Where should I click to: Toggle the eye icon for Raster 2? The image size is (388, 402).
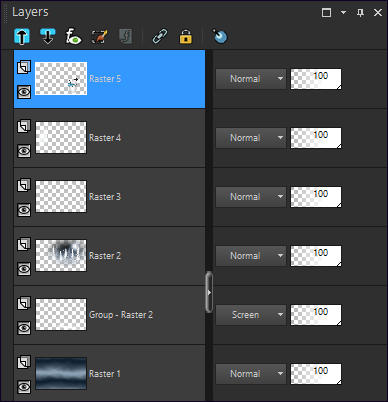click(24, 269)
